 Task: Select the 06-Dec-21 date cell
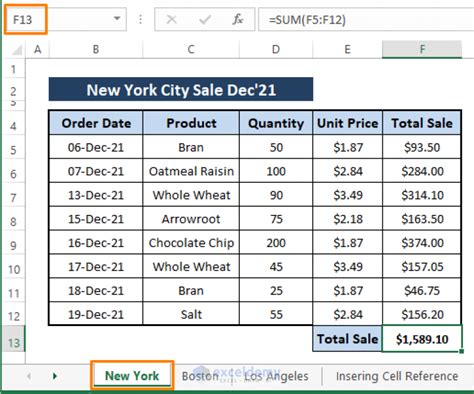coord(96,147)
